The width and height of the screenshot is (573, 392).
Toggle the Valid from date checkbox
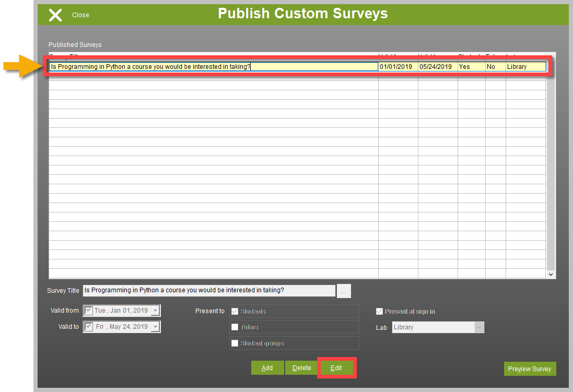click(x=88, y=311)
